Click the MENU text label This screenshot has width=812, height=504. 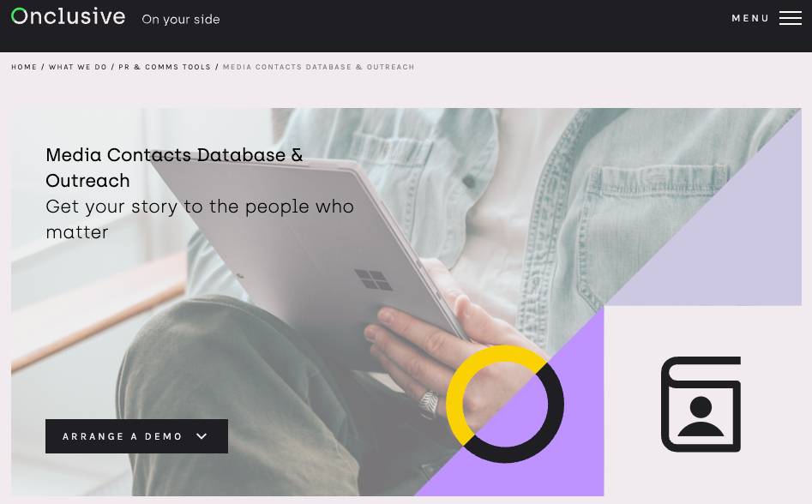[750, 18]
